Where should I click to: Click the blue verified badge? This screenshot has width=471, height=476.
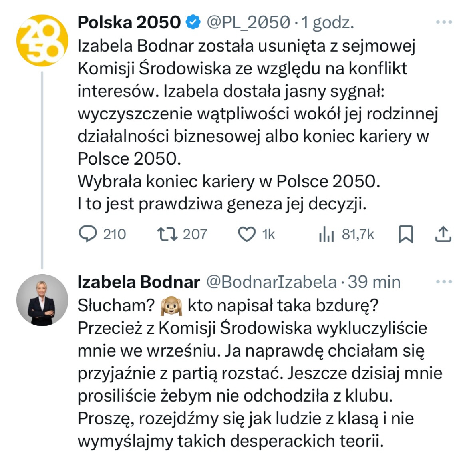[193, 22]
